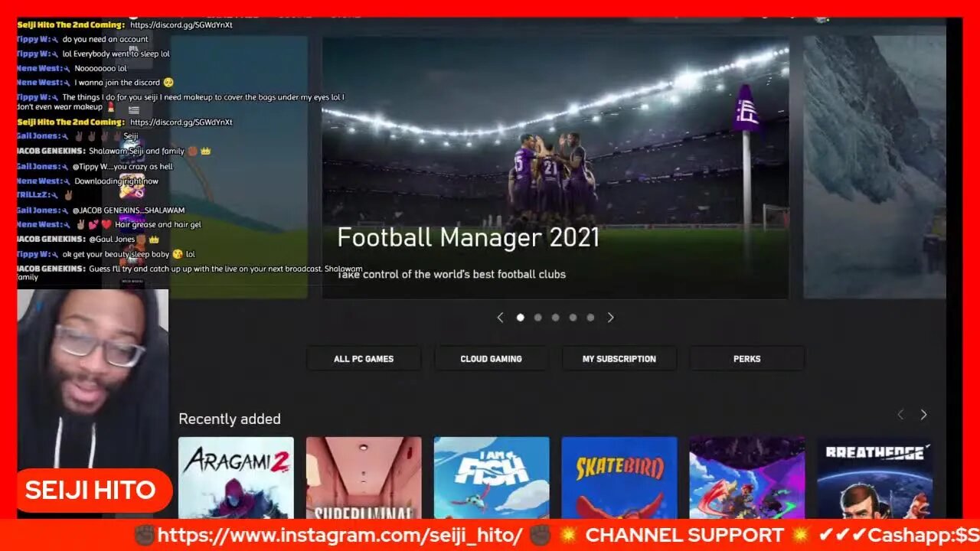Click the second discord.gg/SGWdYnXt chat link

(181, 122)
